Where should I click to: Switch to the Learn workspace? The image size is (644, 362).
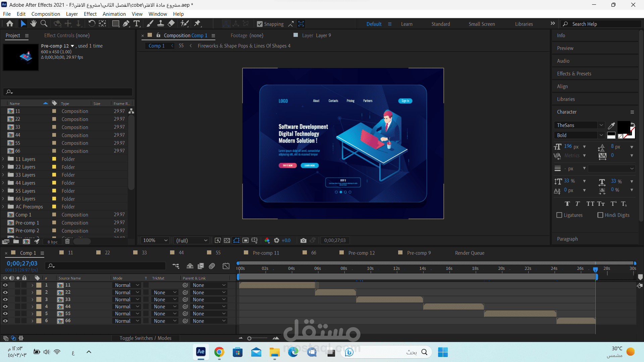point(407,24)
